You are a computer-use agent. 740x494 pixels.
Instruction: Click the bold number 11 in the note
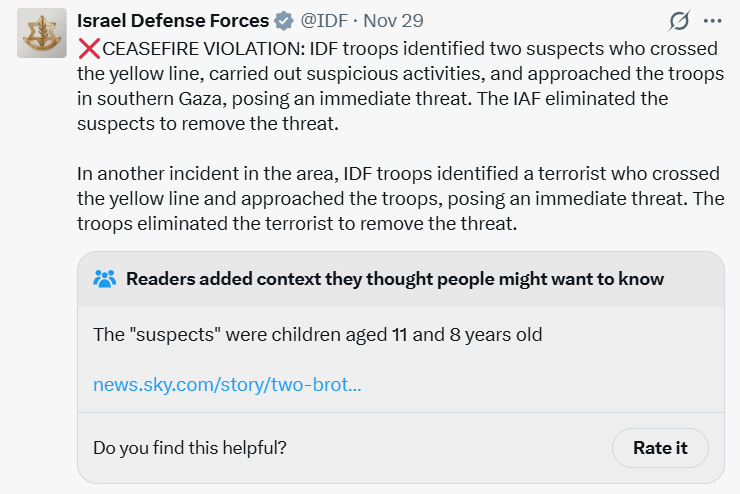[x=399, y=334]
